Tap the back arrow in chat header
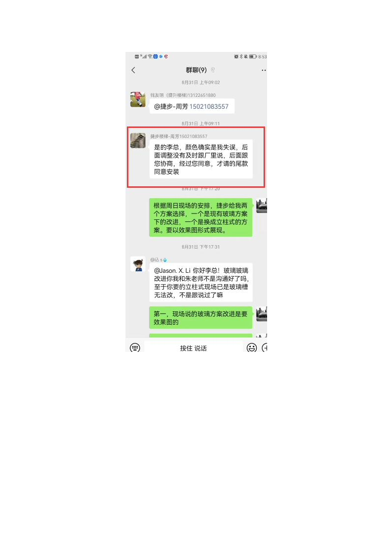Screen dimensions: 392x555 pyautogui.click(x=133, y=70)
